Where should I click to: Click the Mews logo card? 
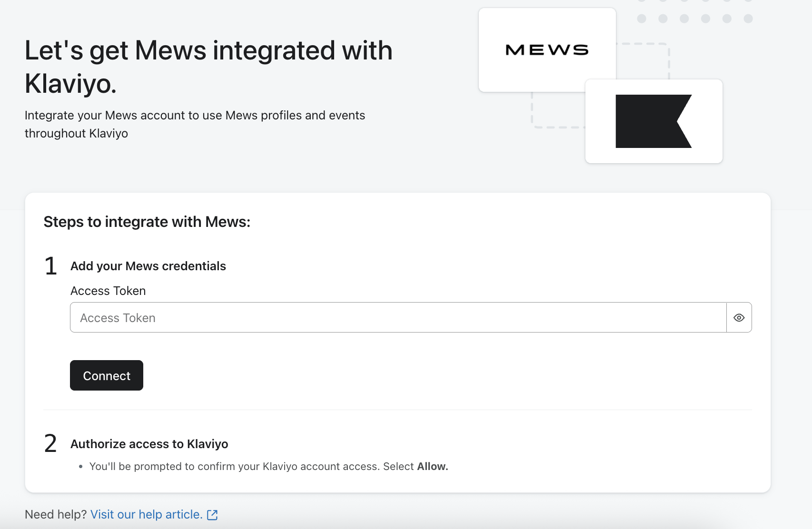point(547,50)
